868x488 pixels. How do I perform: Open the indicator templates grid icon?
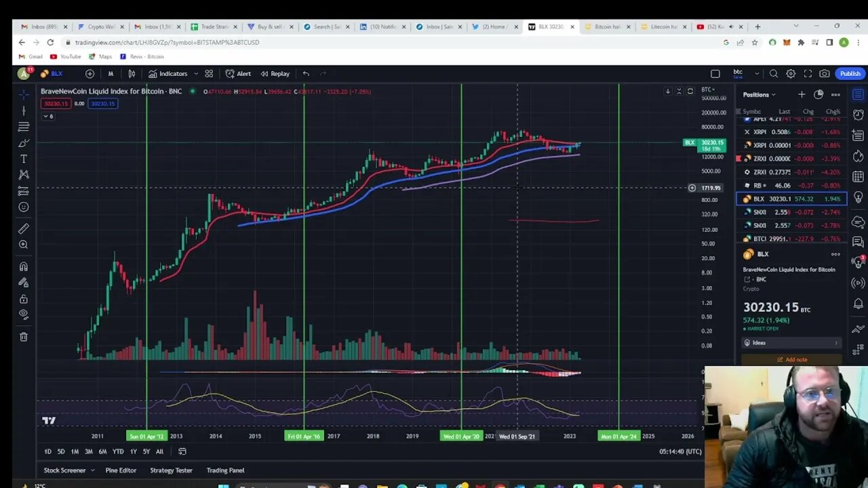coord(209,74)
